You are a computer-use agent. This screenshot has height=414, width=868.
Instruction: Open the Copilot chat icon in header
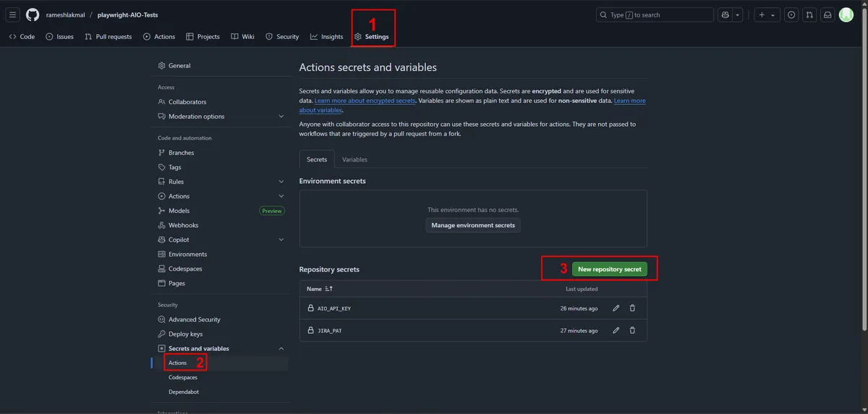point(726,14)
